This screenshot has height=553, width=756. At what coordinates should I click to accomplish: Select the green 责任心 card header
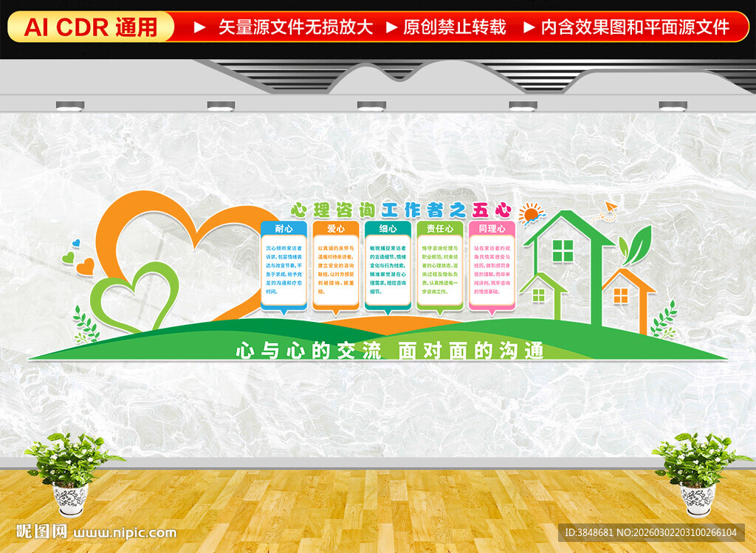click(440, 228)
